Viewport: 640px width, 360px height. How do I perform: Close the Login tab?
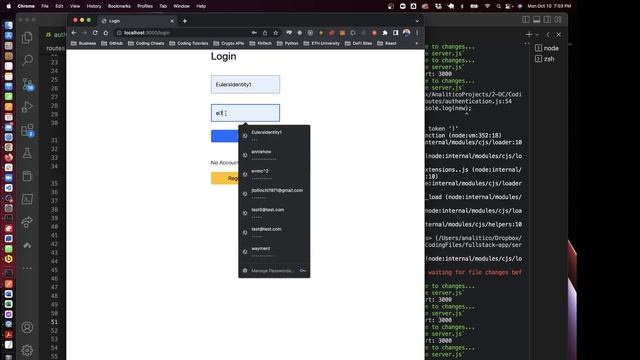pos(172,21)
